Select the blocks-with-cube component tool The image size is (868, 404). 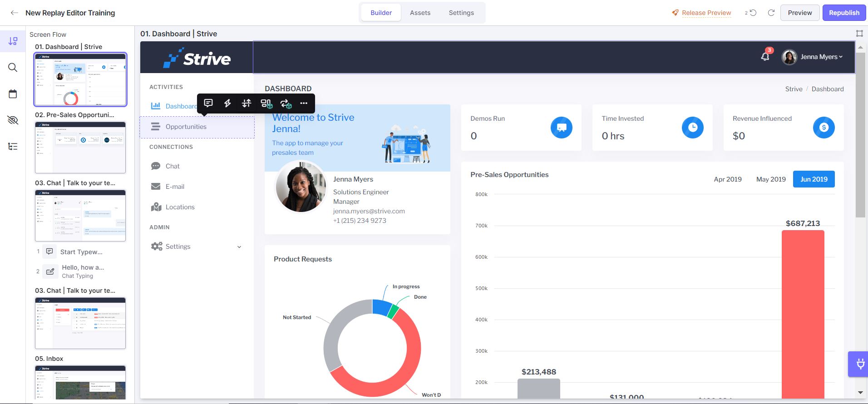click(266, 103)
